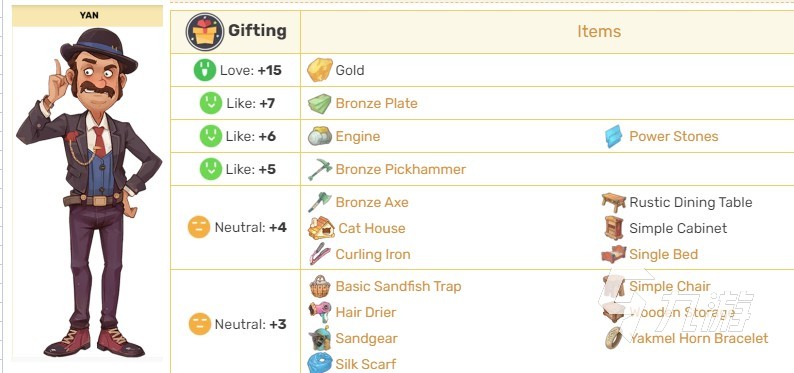Open the Curling Iron item link
The width and height of the screenshot is (794, 373).
373,254
